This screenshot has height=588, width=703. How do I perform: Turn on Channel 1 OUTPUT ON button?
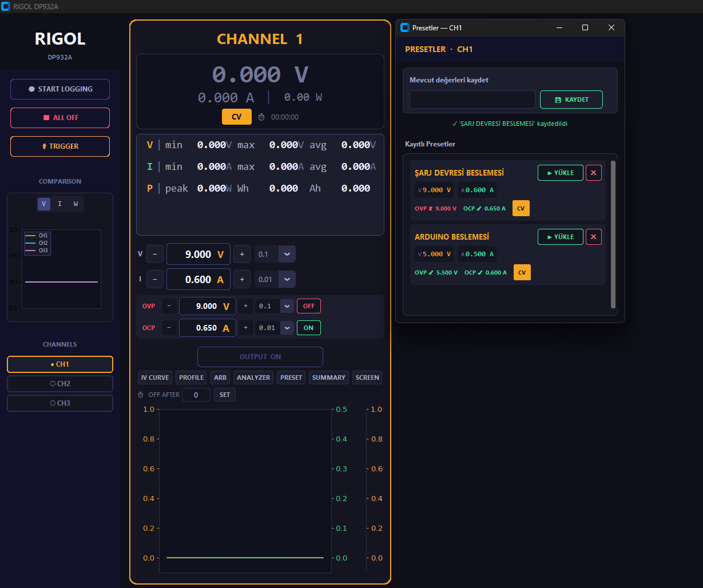point(260,357)
